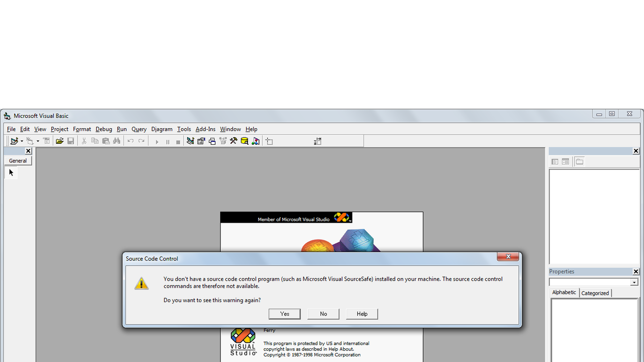
Task: Click the Save Project floppy disk icon
Action: pos(71,141)
